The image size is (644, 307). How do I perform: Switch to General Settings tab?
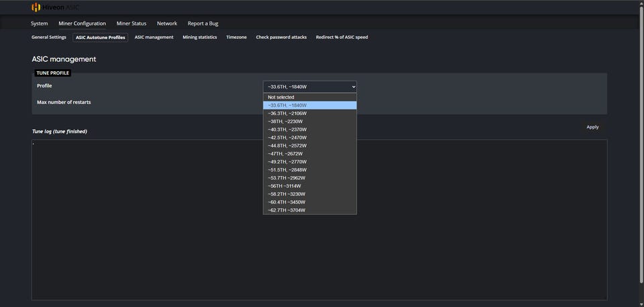[x=49, y=37]
